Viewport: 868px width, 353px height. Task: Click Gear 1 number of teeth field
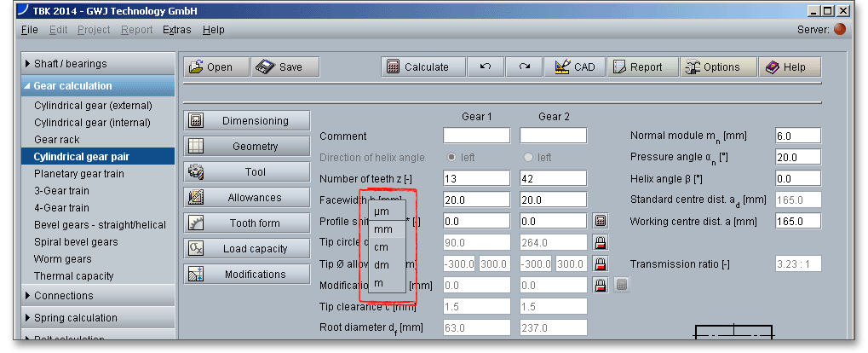tap(476, 178)
